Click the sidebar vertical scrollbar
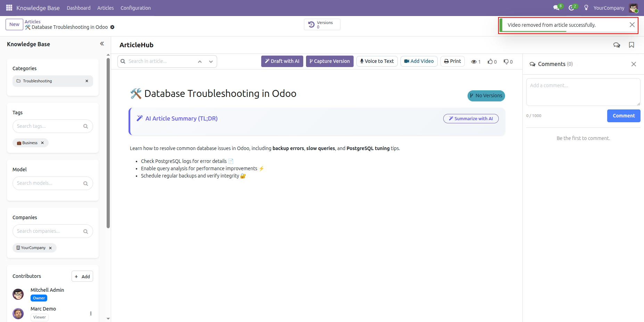 click(108, 142)
